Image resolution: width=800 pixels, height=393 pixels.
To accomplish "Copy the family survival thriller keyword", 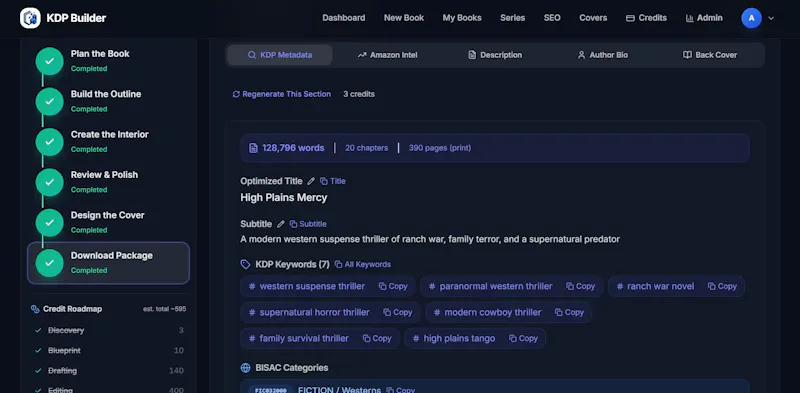I will click(377, 338).
